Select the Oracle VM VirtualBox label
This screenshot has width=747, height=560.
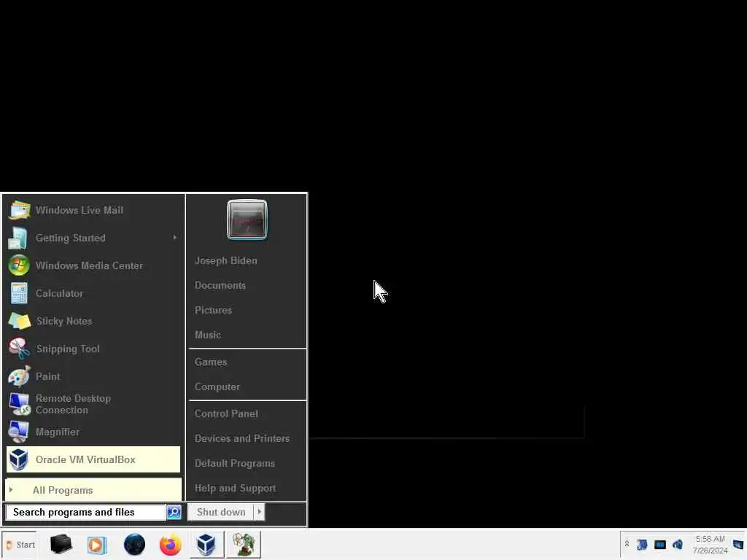coord(85,459)
